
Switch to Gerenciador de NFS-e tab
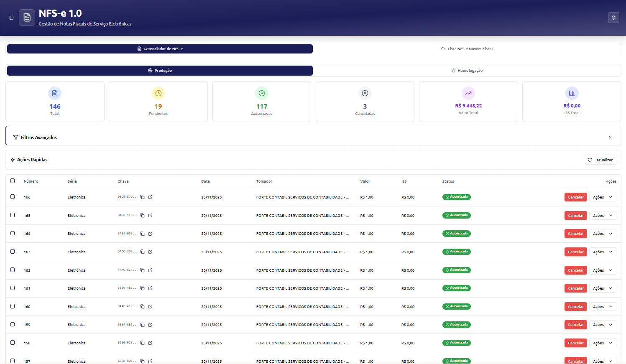[160, 49]
